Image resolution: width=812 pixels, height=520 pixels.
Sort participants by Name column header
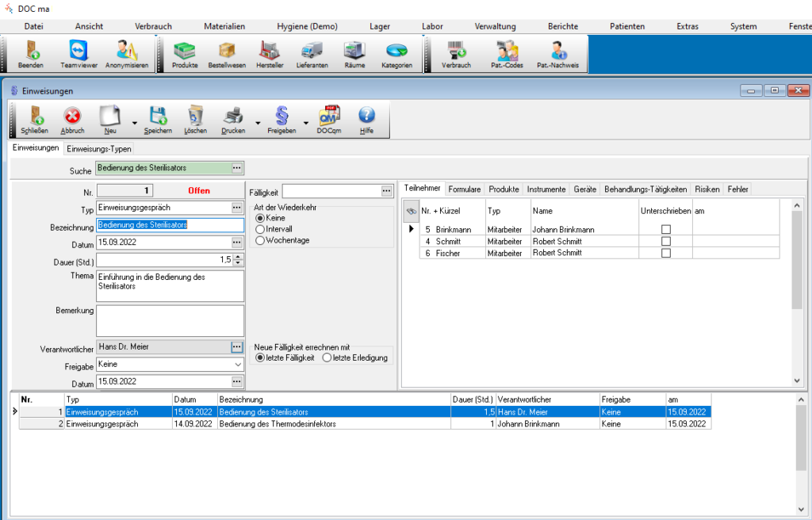pyautogui.click(x=584, y=211)
